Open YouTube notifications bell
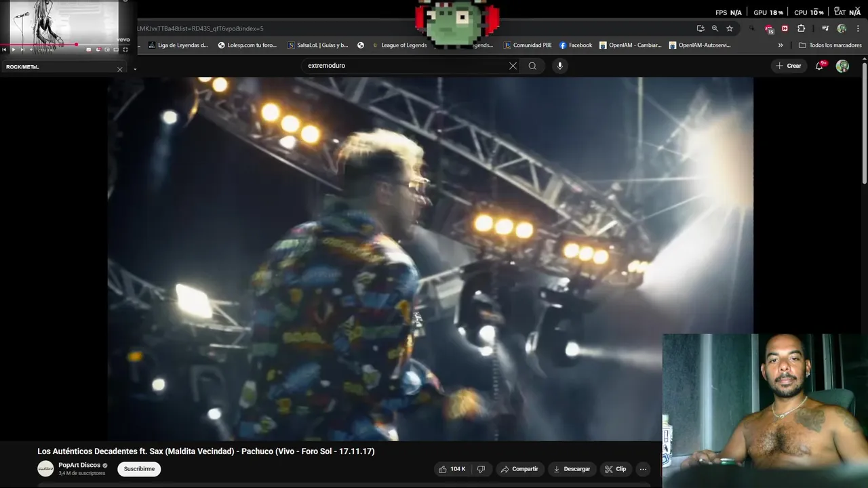This screenshot has height=488, width=868. pyautogui.click(x=819, y=66)
